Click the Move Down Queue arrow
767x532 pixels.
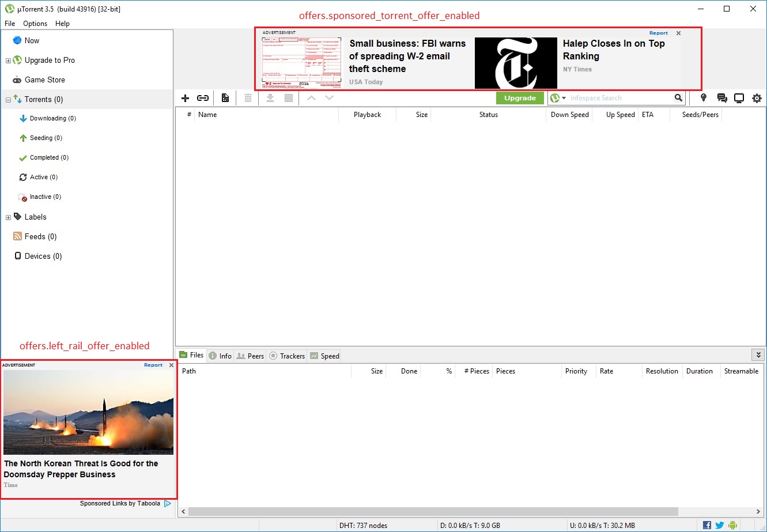coord(329,98)
